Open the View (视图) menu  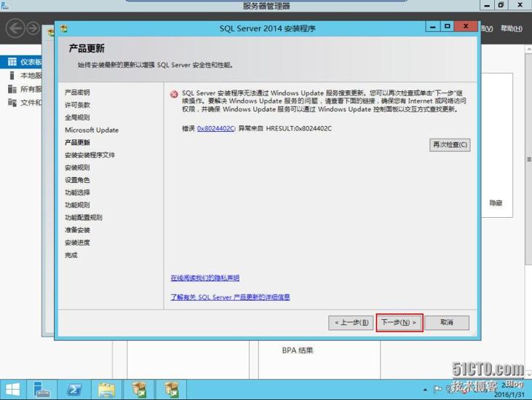(x=487, y=28)
